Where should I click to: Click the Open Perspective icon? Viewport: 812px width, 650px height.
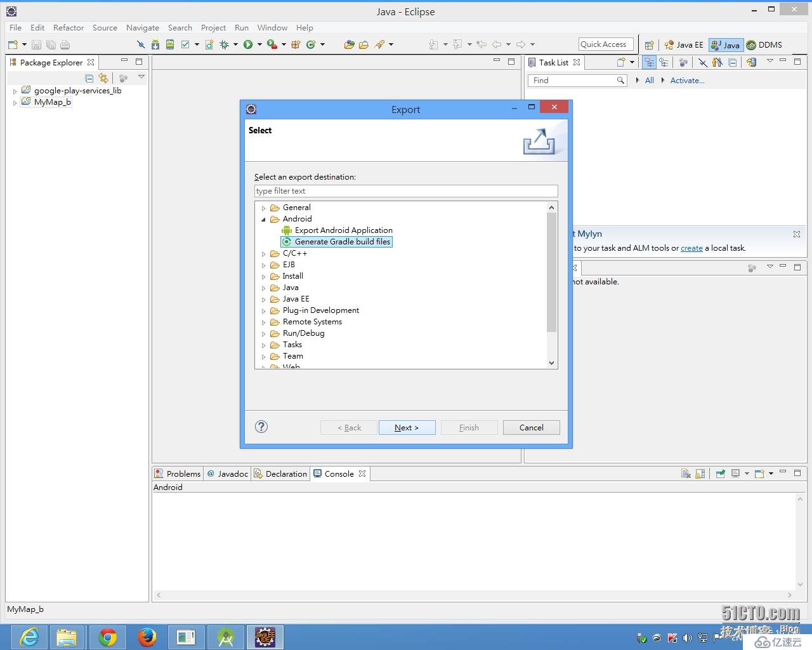coord(649,45)
